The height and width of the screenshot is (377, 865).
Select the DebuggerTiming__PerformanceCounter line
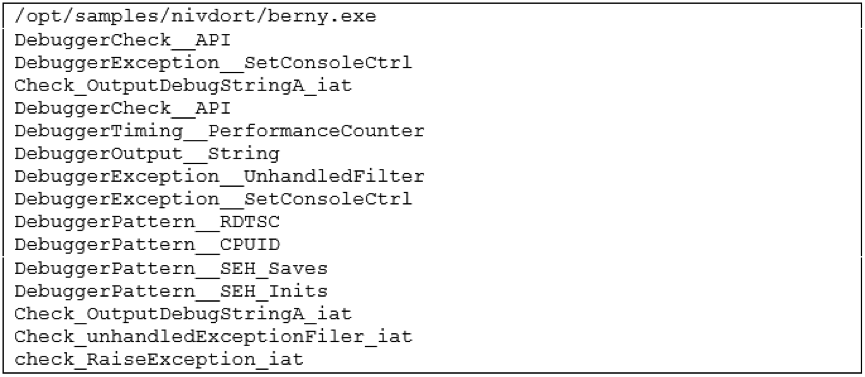pyautogui.click(x=219, y=131)
